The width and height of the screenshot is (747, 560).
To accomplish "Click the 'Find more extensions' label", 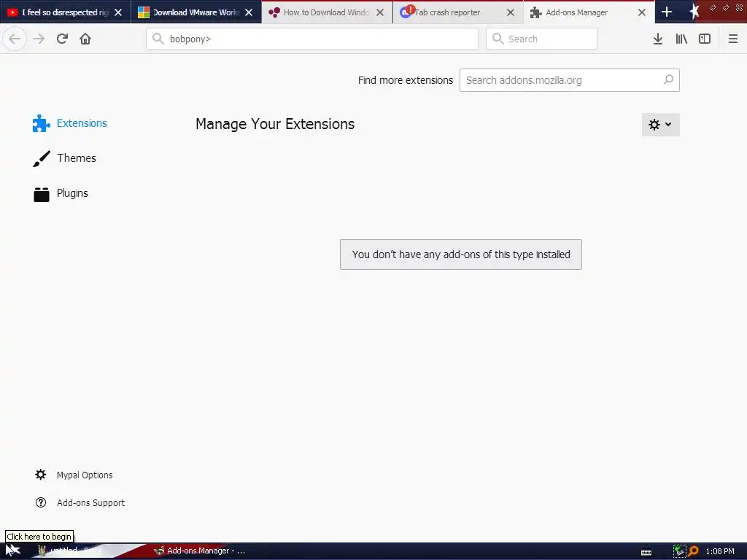I will click(x=406, y=80).
